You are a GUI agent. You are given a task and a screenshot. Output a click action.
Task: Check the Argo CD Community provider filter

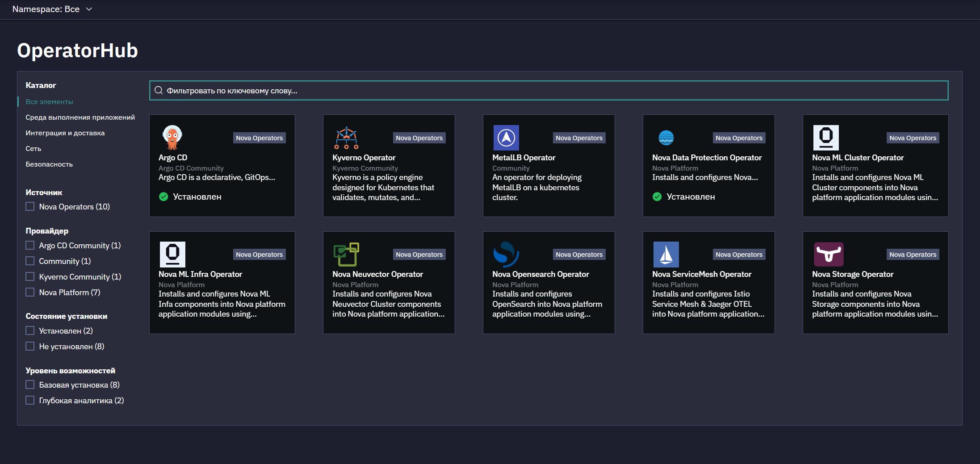coord(30,245)
